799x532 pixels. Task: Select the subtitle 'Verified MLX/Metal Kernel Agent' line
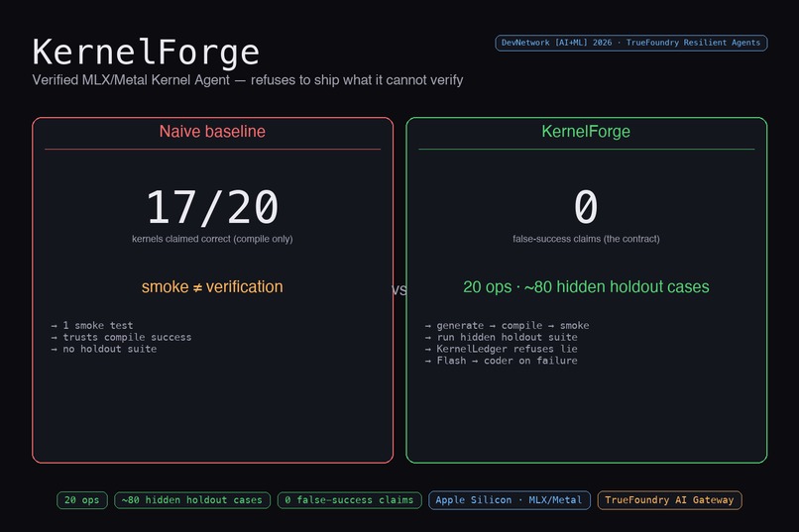pos(248,80)
